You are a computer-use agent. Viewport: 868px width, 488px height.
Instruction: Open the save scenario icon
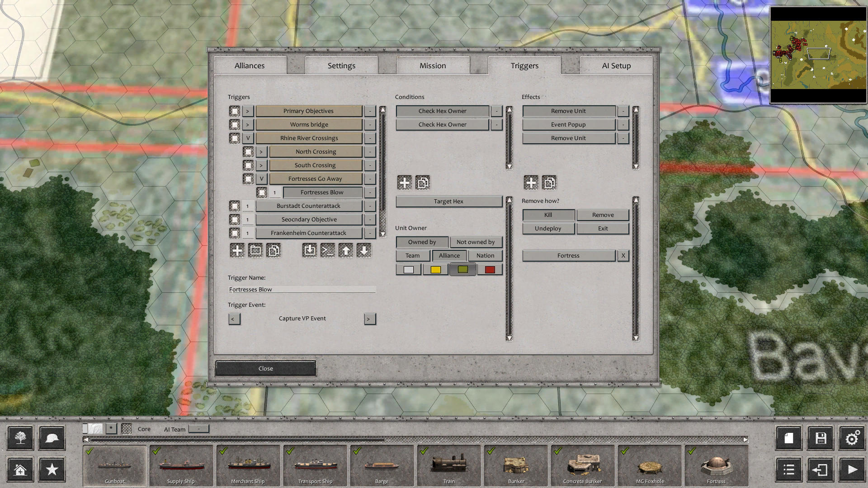pyautogui.click(x=820, y=437)
